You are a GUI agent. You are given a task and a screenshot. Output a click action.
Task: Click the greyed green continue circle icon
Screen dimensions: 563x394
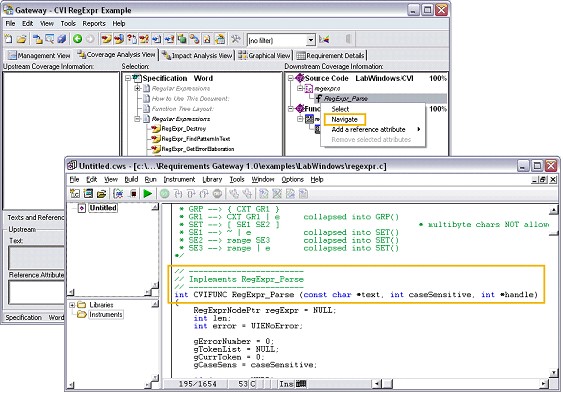point(164,194)
